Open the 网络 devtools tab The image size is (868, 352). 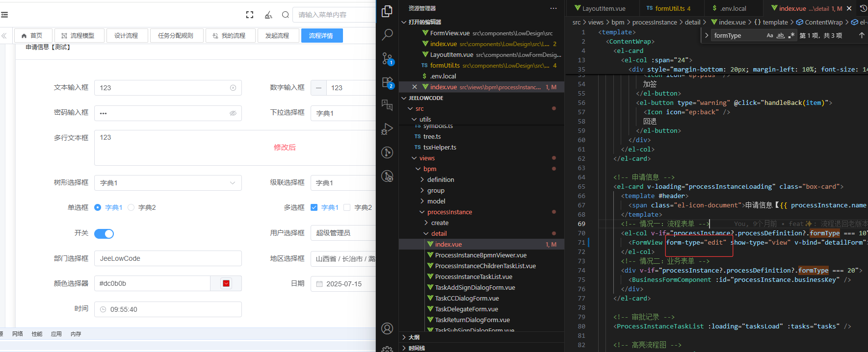[18, 334]
